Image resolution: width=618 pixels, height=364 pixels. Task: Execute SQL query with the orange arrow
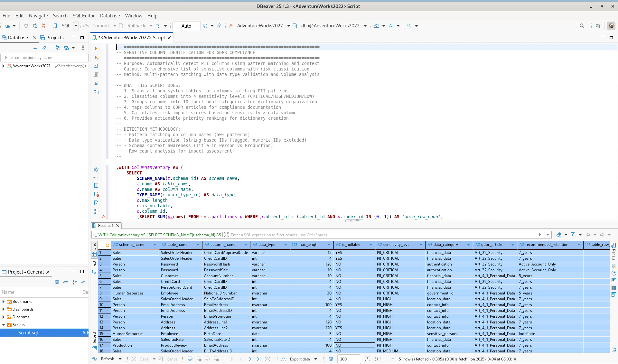[x=96, y=49]
